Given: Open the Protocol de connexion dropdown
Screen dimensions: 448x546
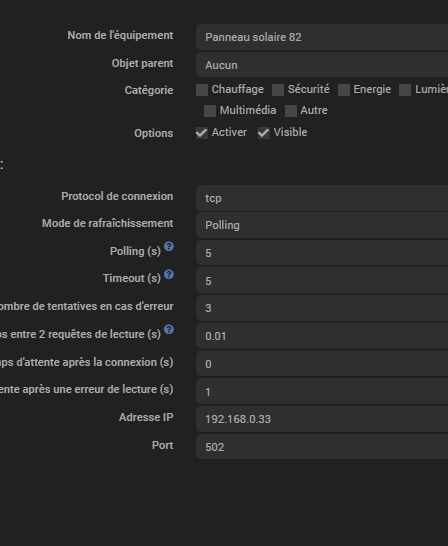Looking at the screenshot, I should point(322,198).
